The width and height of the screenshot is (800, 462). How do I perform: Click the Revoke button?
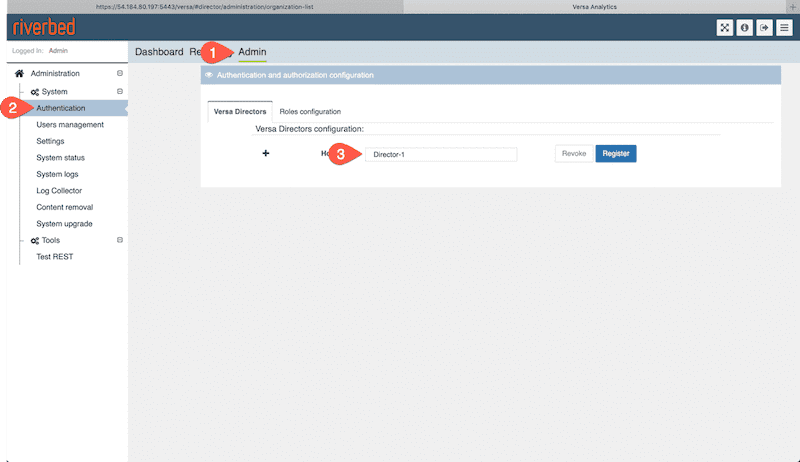pos(574,153)
